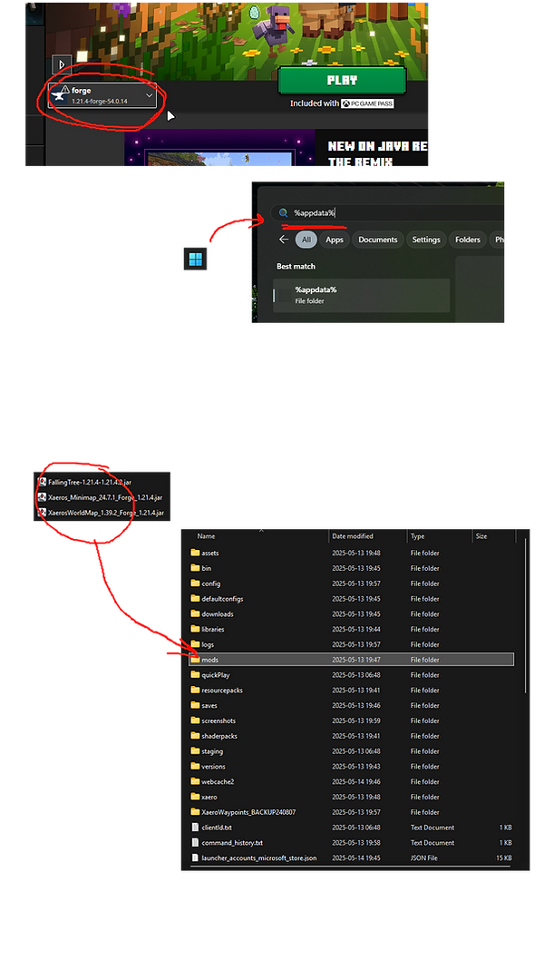Image resolution: width=544 pixels, height=980 pixels.
Task: Click the Windows Start button icon
Action: 196,259
